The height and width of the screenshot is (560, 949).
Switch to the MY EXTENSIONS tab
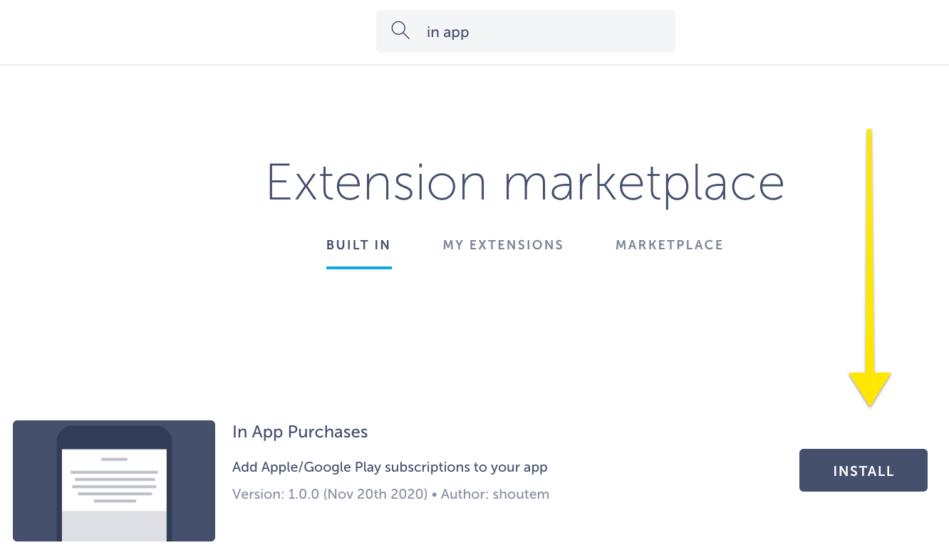pyautogui.click(x=503, y=244)
